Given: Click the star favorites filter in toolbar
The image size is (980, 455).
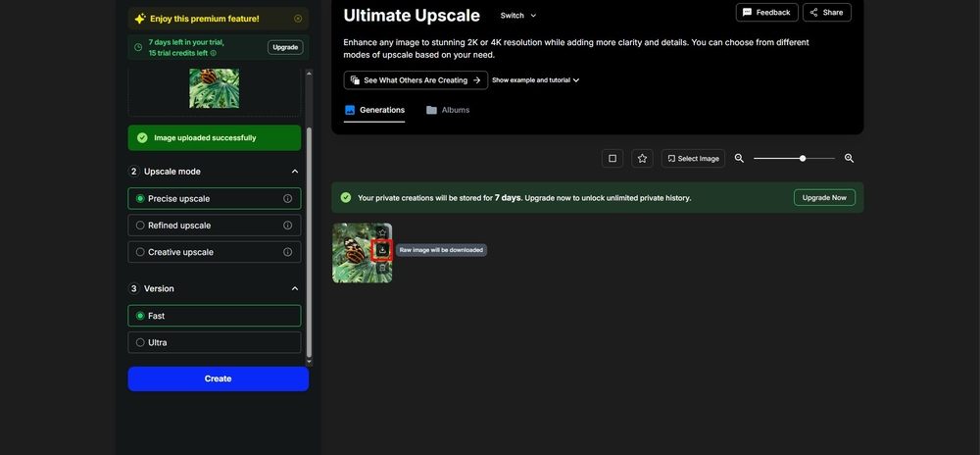Looking at the screenshot, I should click(642, 159).
